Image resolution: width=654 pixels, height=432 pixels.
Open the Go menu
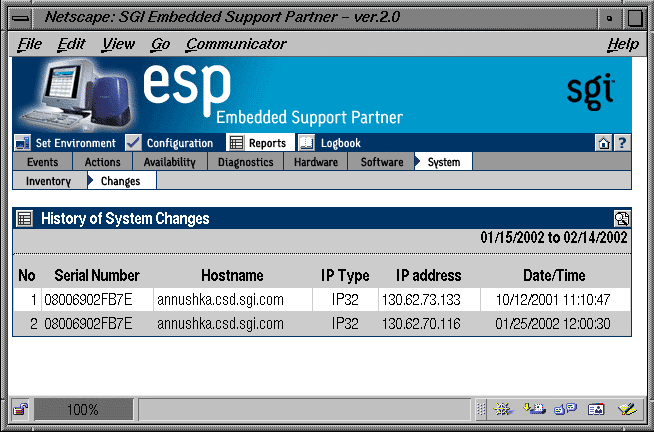pos(161,44)
